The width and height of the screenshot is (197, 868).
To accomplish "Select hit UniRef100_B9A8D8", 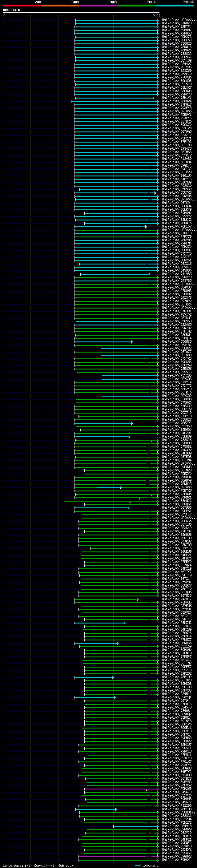I will coord(177,81).
